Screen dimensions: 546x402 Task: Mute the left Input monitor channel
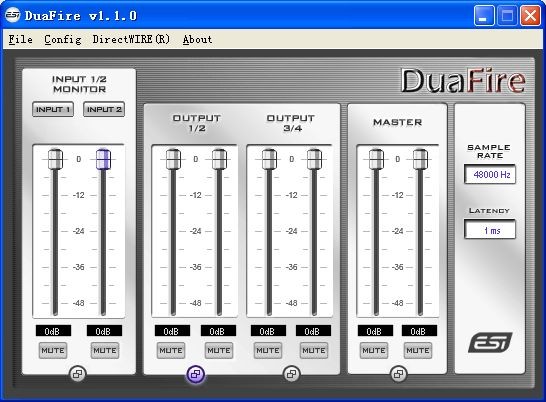tap(53, 350)
